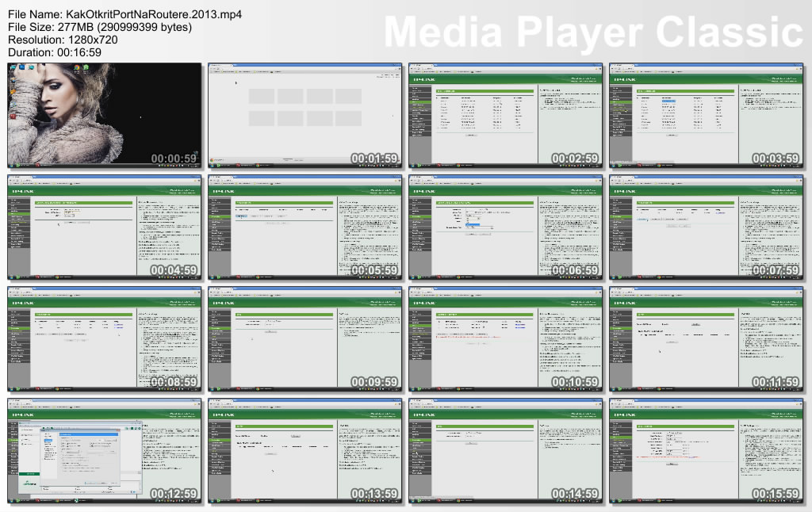Image resolution: width=812 pixels, height=512 pixels.
Task: Select the thumbnail at 00:04:59
Action: (105, 227)
